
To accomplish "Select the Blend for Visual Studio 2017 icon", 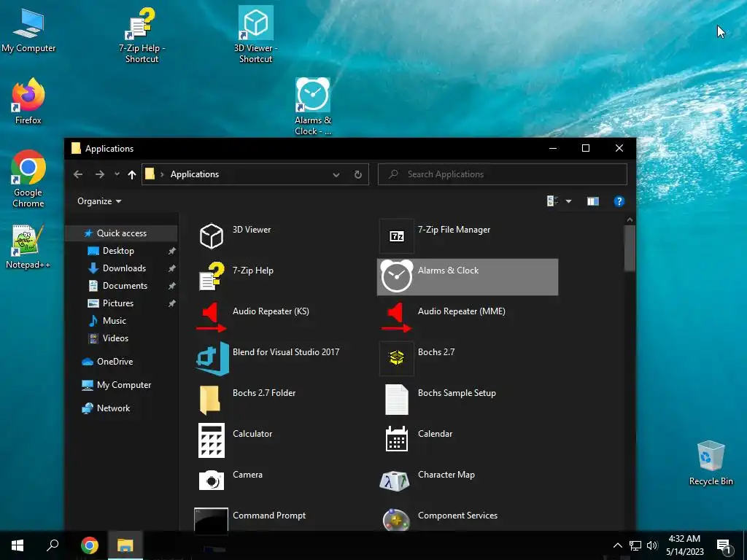I will [x=212, y=359].
